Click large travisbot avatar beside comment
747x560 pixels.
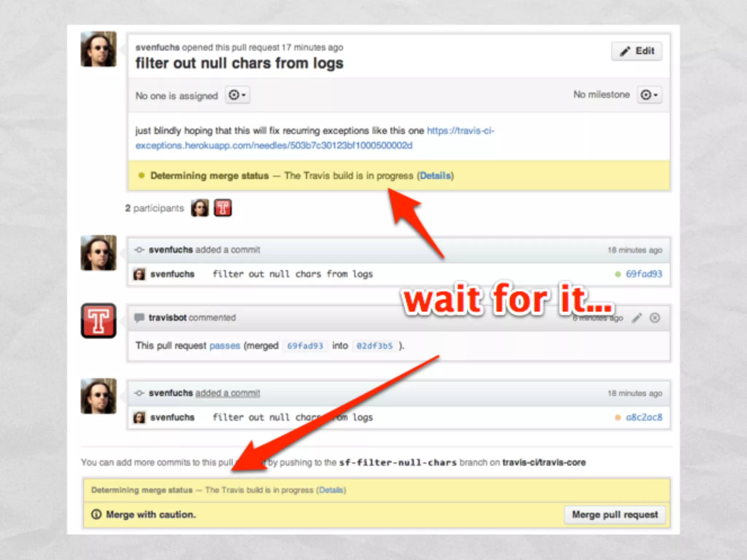pos(98,321)
